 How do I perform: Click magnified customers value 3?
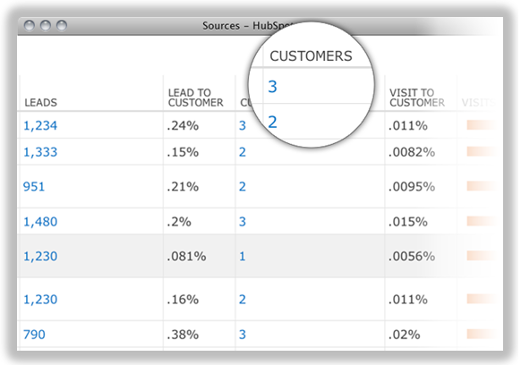273,86
